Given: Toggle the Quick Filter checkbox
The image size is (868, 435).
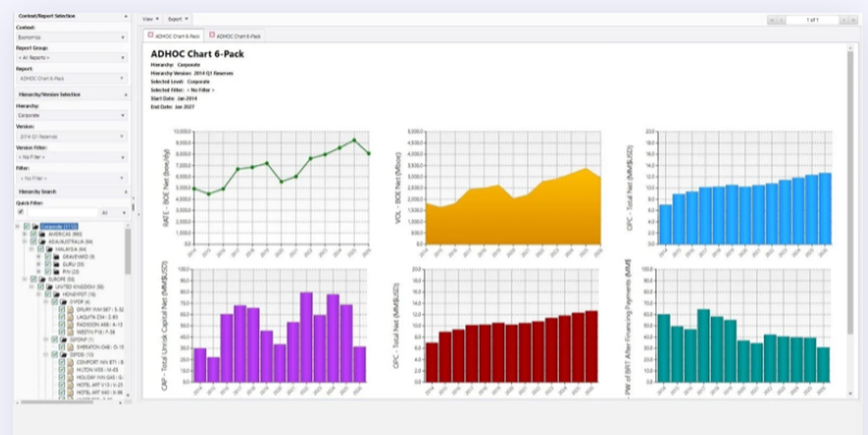Looking at the screenshot, I should tap(21, 212).
